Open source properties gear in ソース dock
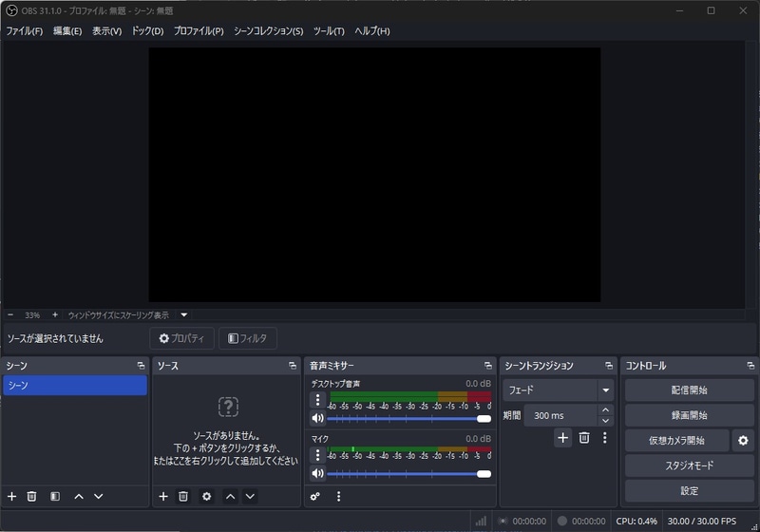 (x=206, y=496)
